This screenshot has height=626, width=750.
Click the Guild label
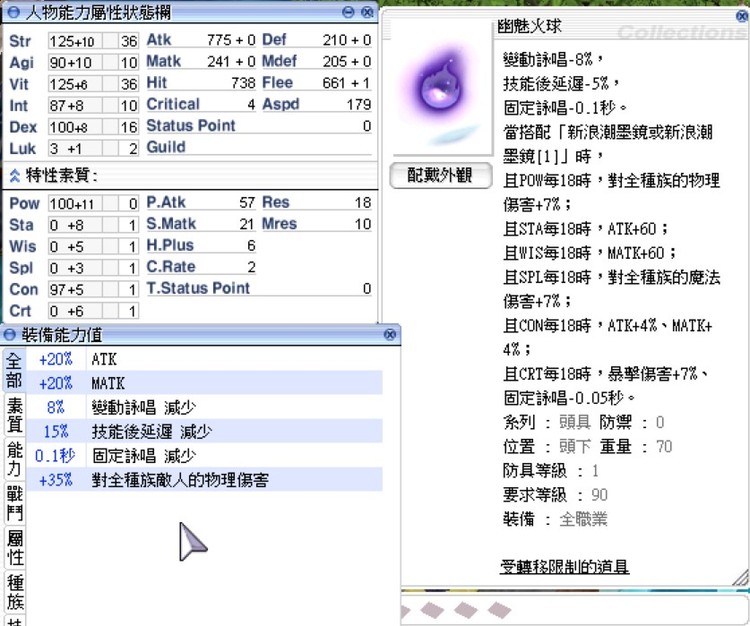pos(165,147)
